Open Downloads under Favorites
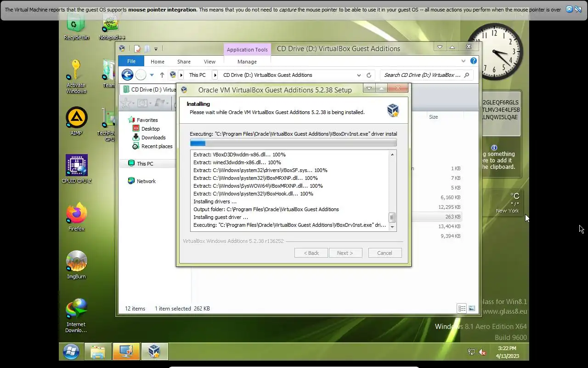 pos(153,138)
